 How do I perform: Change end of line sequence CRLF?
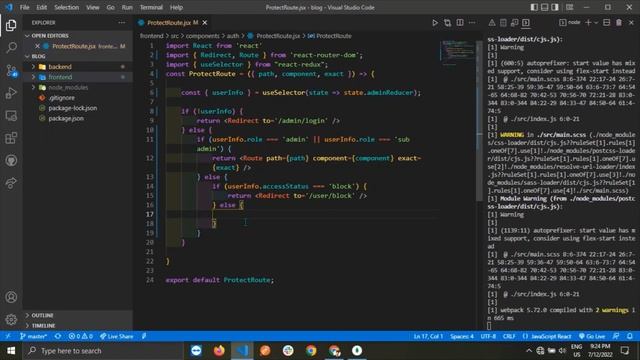click(x=509, y=336)
